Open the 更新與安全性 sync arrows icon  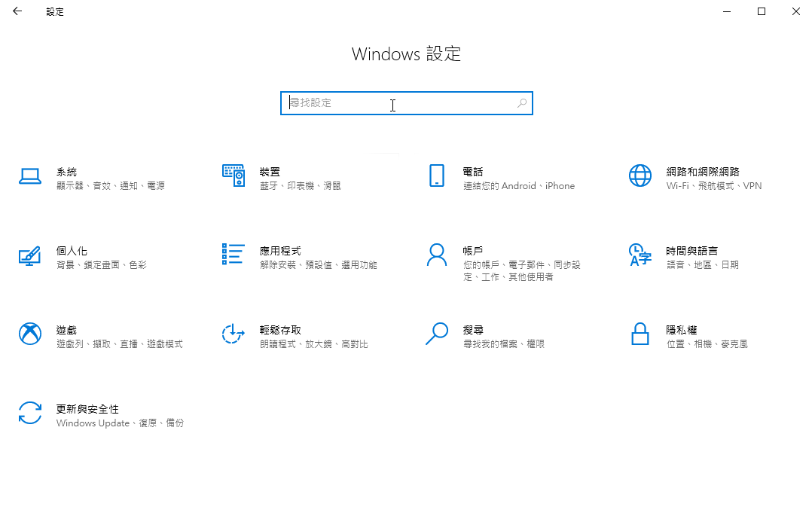[x=30, y=413]
